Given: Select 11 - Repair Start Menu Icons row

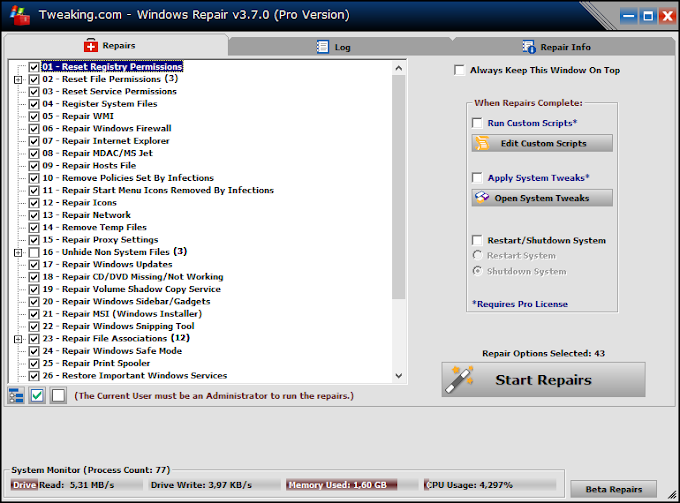Looking at the screenshot, I should [158, 190].
